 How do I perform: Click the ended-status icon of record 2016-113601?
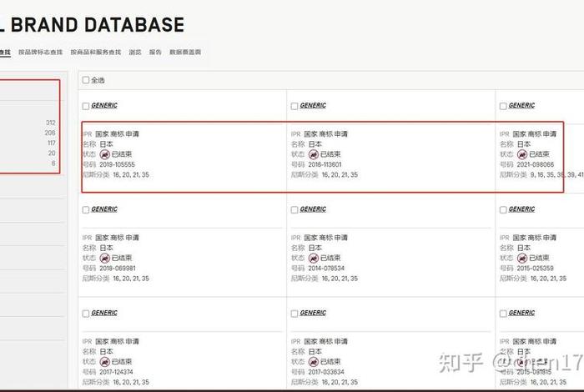(314, 154)
